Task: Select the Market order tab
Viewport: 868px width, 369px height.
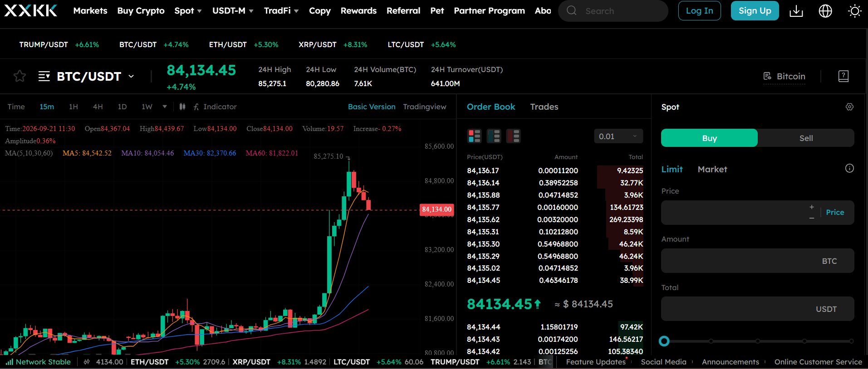Action: [x=712, y=169]
